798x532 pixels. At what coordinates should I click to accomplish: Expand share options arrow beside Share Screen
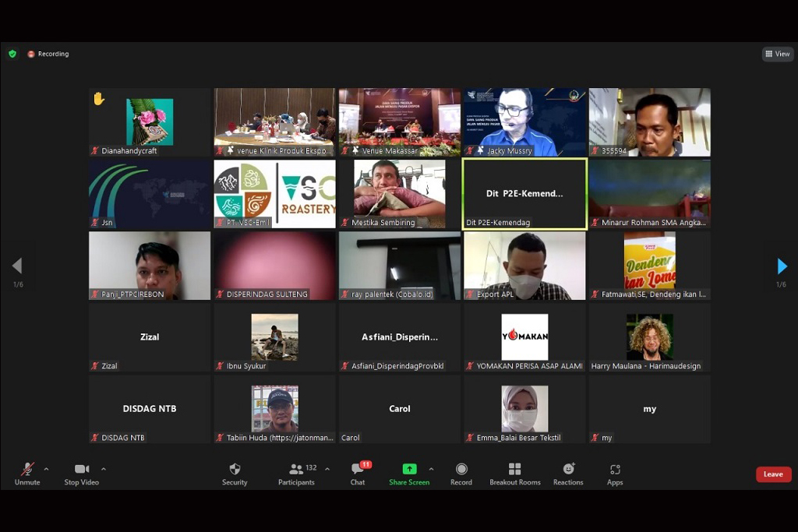pyautogui.click(x=431, y=469)
